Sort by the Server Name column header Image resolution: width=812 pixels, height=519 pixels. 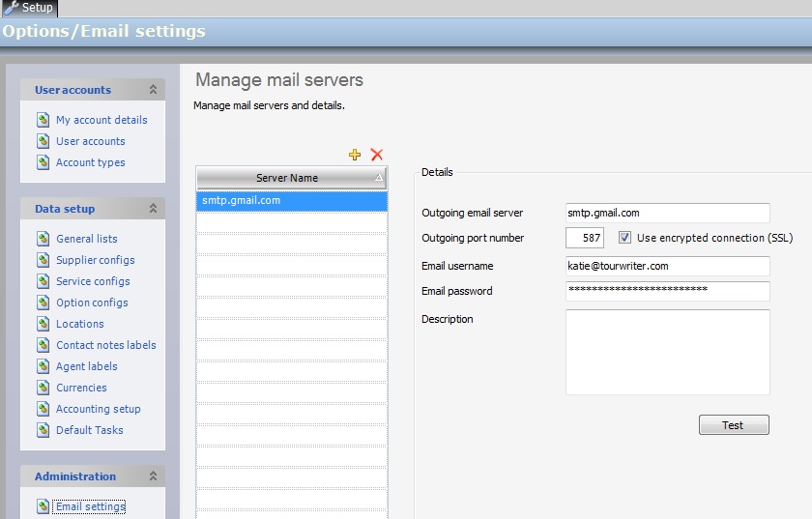[x=287, y=178]
